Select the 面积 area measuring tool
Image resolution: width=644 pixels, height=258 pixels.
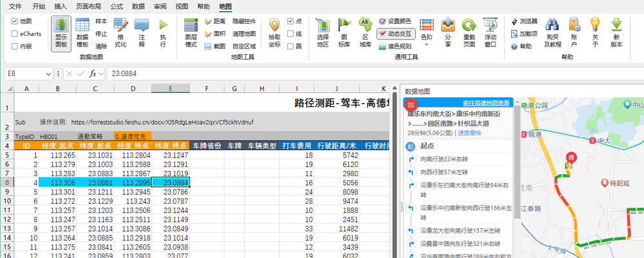[215, 34]
